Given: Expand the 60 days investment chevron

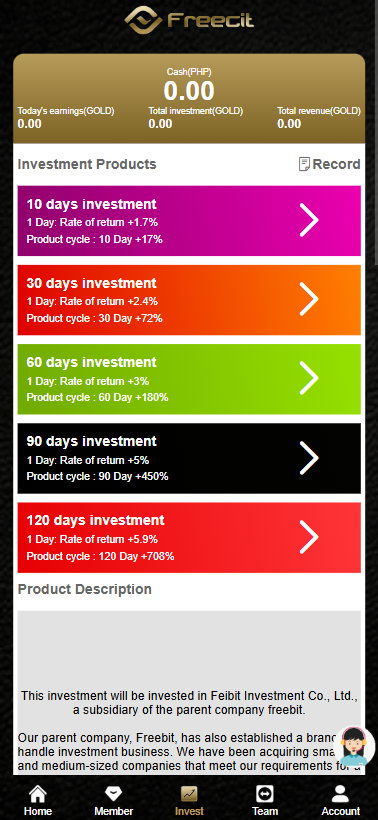Looking at the screenshot, I should pyautogui.click(x=309, y=378).
